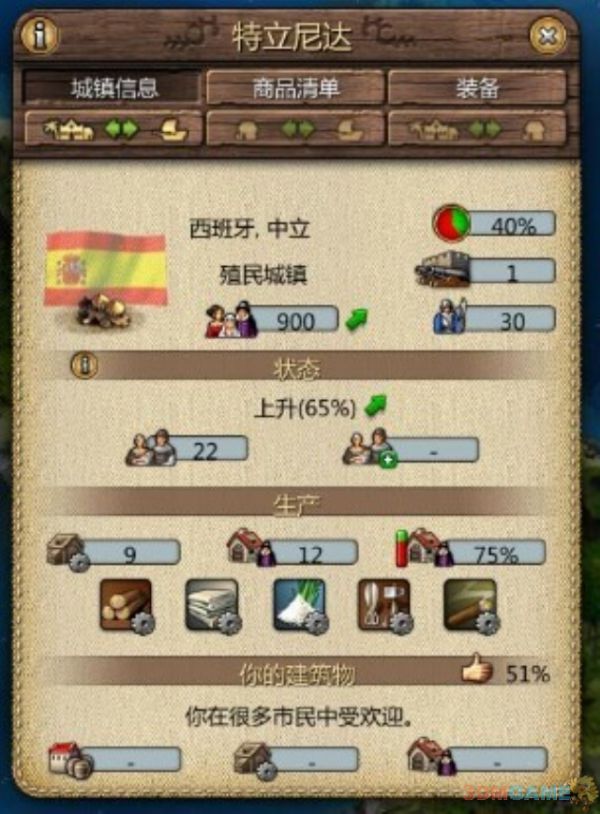Click the sugar production icon
The width and height of the screenshot is (600, 814).
300,606
